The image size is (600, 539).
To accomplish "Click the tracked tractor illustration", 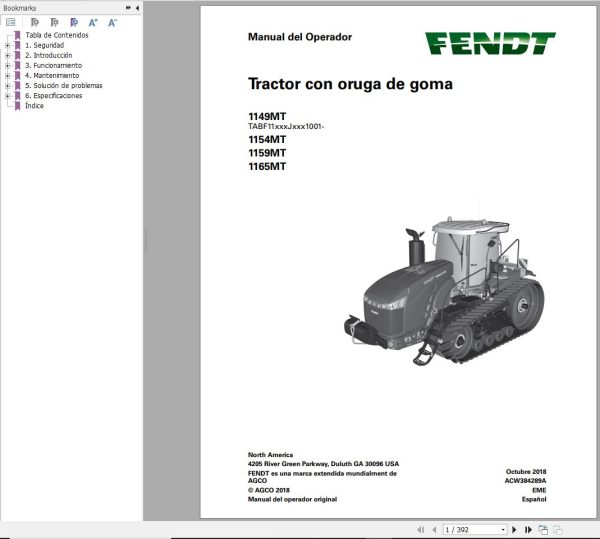I will (444, 290).
